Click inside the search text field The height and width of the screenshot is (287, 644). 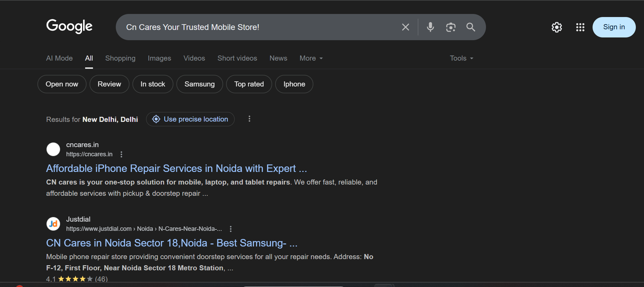click(259, 27)
